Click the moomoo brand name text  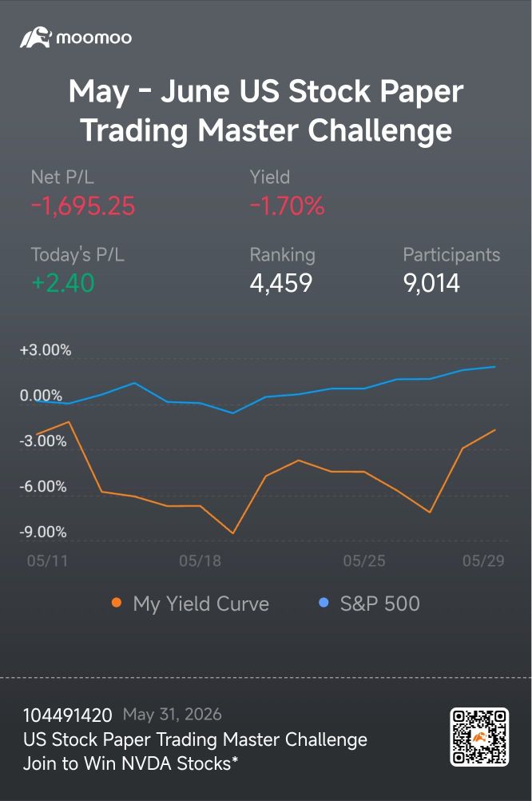(94, 38)
